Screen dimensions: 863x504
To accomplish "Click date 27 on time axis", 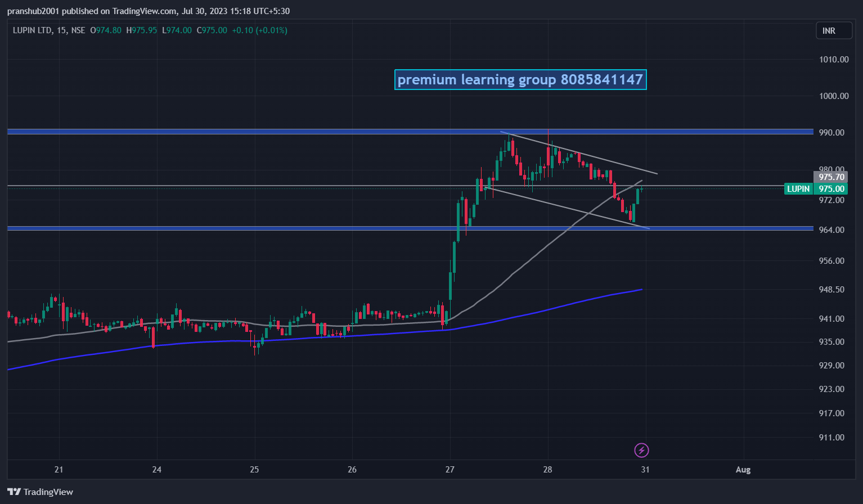I will pos(450,470).
